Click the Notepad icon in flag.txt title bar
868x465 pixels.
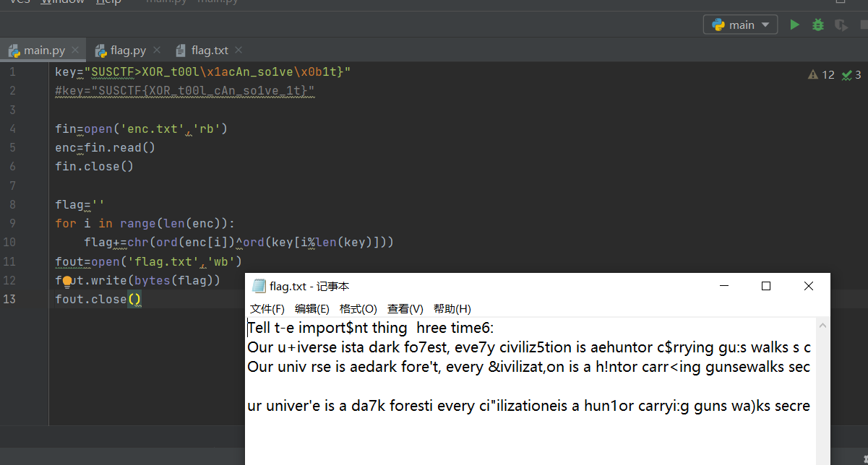(259, 287)
